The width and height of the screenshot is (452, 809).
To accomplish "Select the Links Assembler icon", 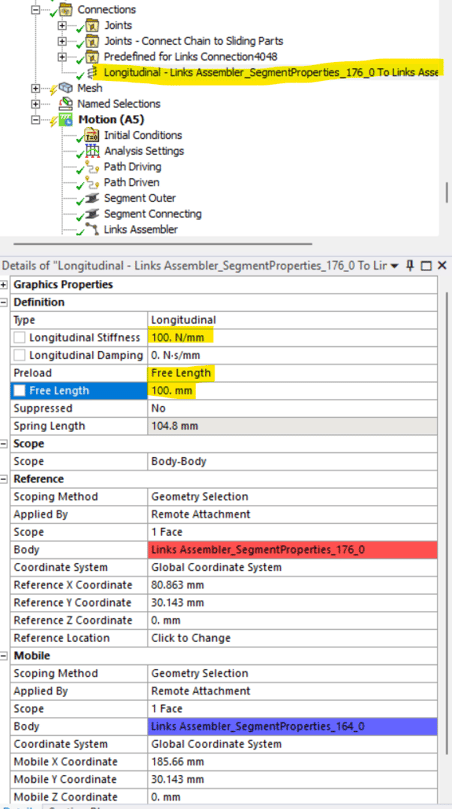I will coord(92,230).
